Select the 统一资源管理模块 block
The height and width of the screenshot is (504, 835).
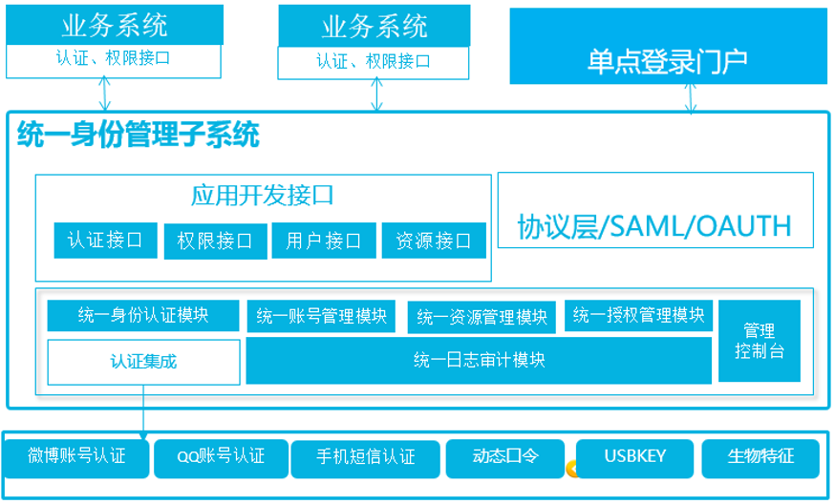[x=482, y=318]
